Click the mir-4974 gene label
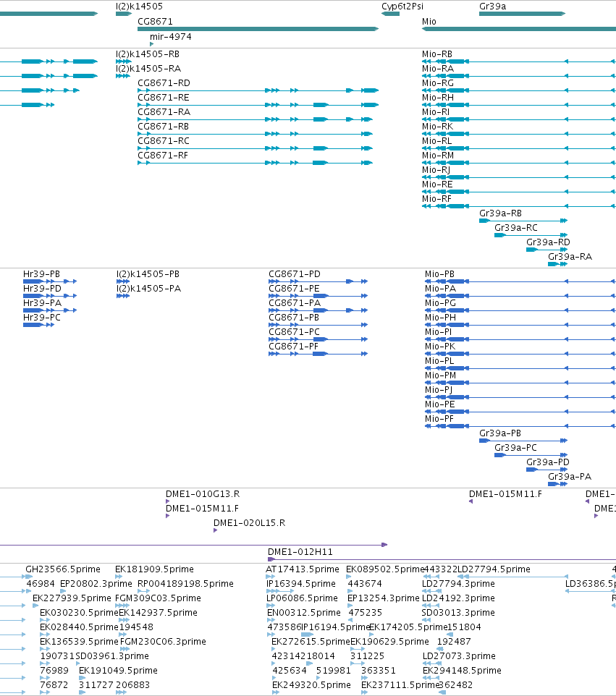This screenshot has height=696, width=616. pyautogui.click(x=171, y=37)
